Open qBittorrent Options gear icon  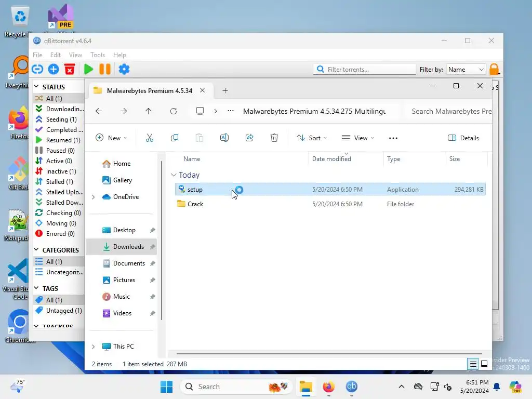click(x=124, y=69)
